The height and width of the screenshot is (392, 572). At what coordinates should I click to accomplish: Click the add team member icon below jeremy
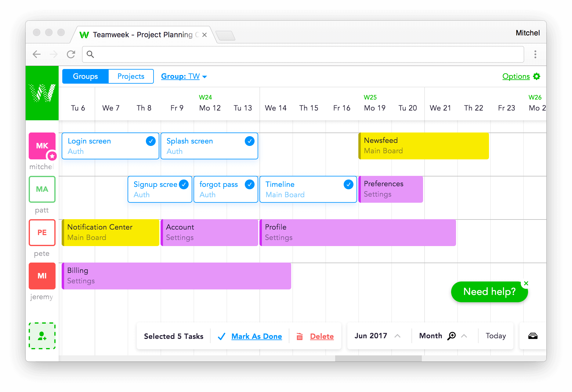point(42,336)
